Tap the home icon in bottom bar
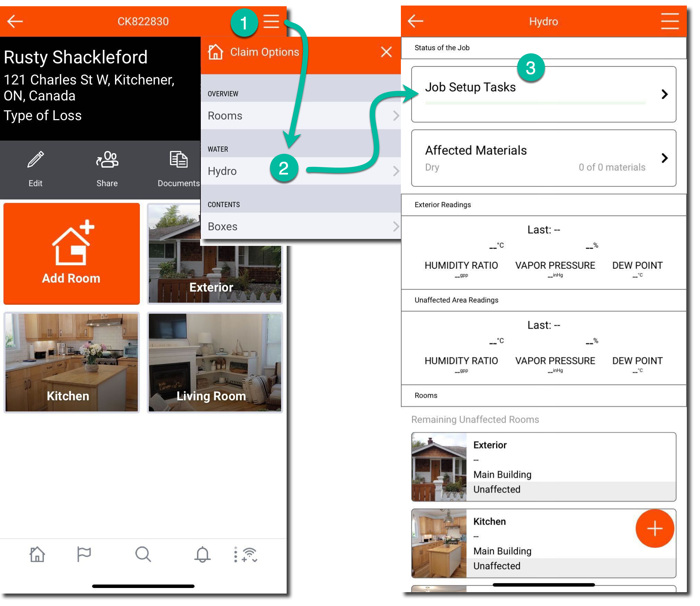 click(x=37, y=554)
